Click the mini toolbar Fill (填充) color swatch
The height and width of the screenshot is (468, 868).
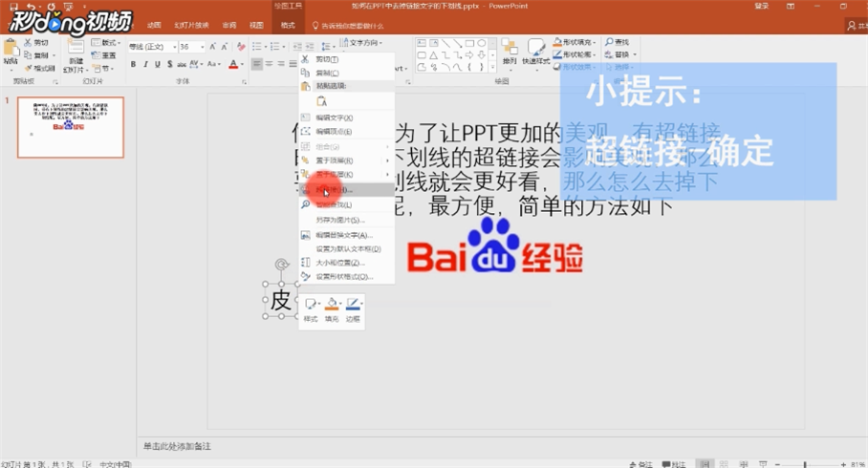(x=332, y=304)
